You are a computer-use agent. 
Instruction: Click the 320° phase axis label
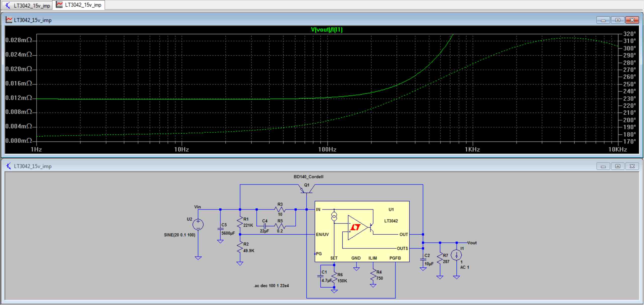click(x=629, y=34)
